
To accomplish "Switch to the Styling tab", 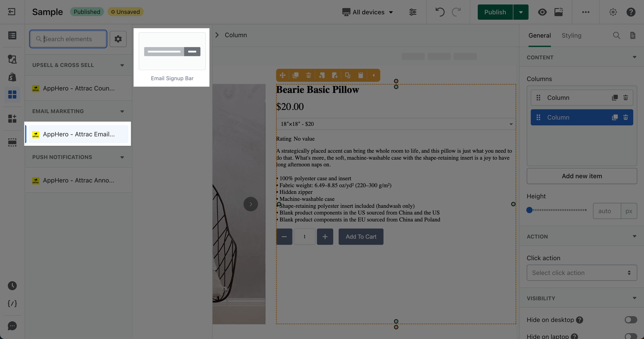I will click(571, 35).
